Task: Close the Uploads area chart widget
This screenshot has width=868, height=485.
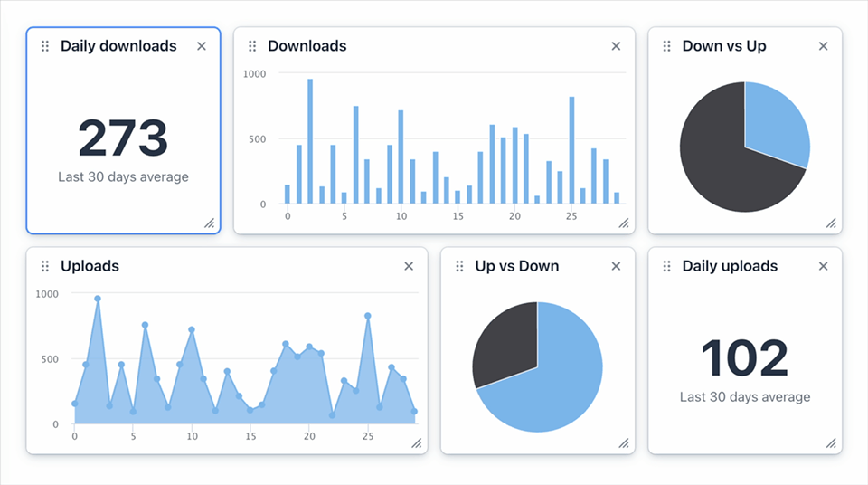Action: pos(409,266)
